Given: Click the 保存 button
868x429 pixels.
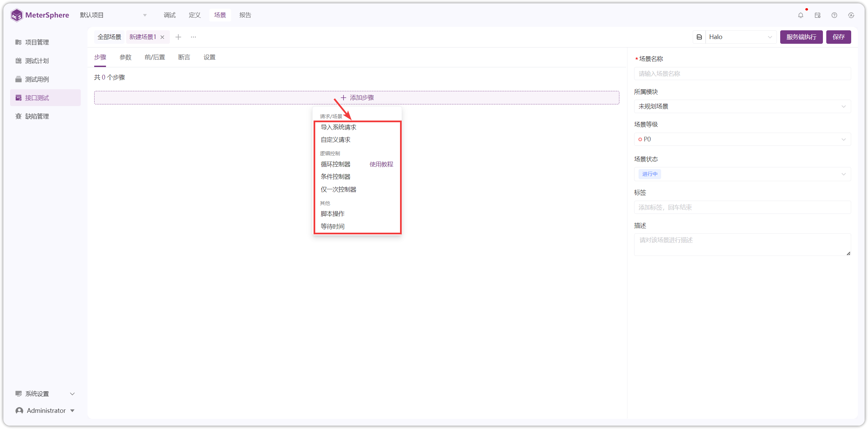Looking at the screenshot, I should point(839,37).
